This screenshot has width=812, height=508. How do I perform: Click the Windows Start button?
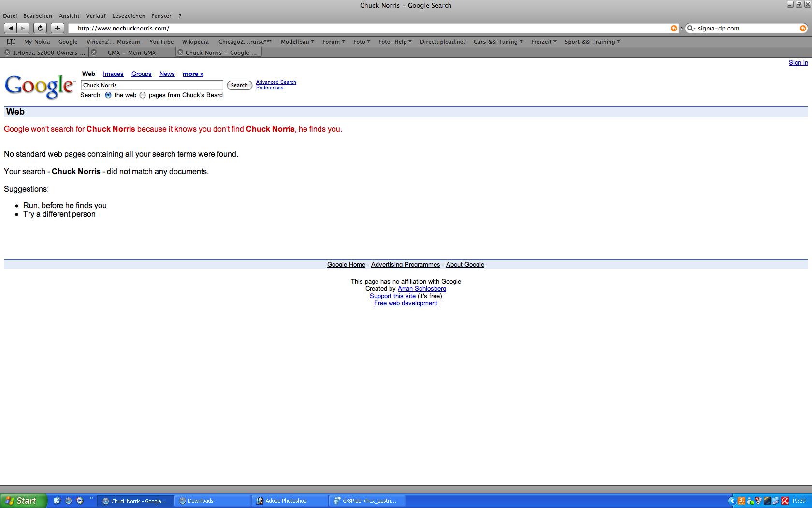click(x=23, y=501)
